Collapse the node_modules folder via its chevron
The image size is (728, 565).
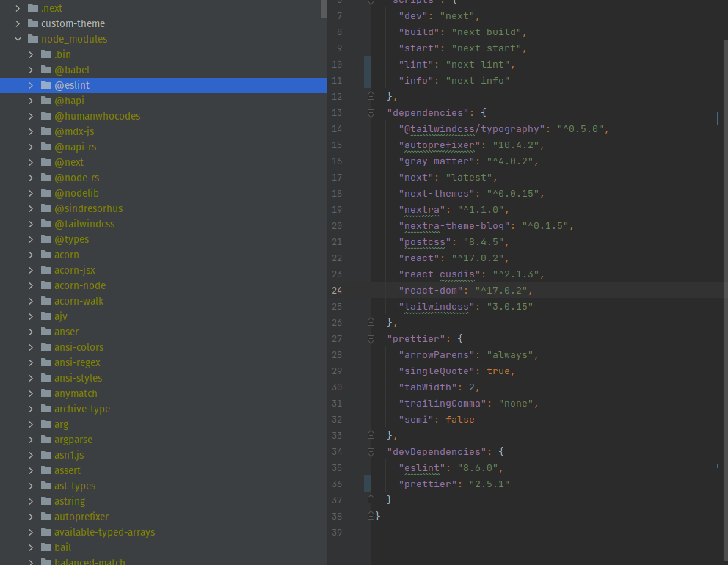point(18,39)
